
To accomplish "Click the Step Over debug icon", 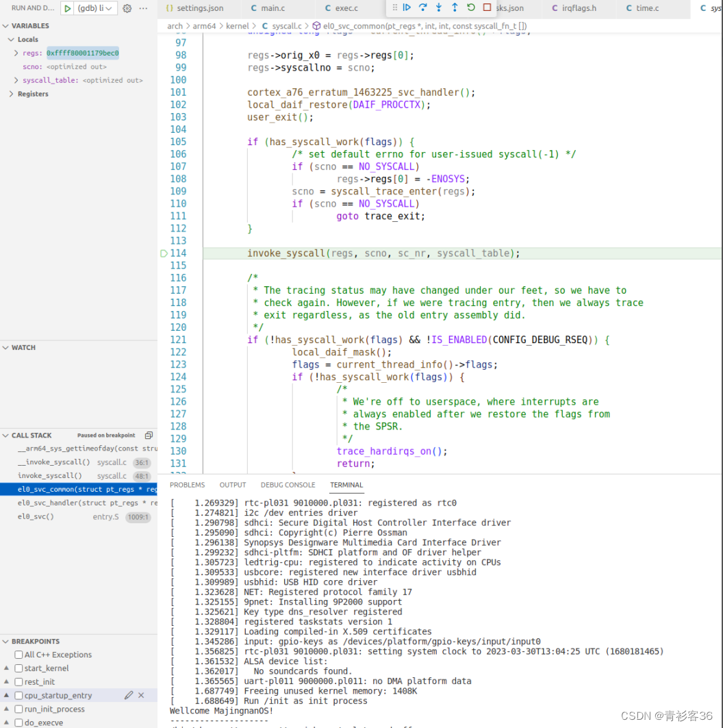I will click(x=422, y=8).
